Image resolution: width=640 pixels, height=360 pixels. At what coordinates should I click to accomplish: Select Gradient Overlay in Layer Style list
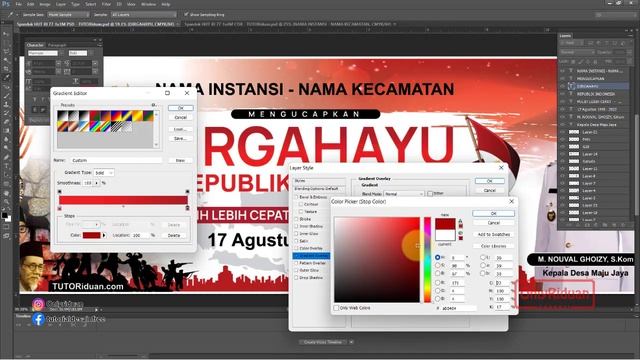click(x=311, y=256)
